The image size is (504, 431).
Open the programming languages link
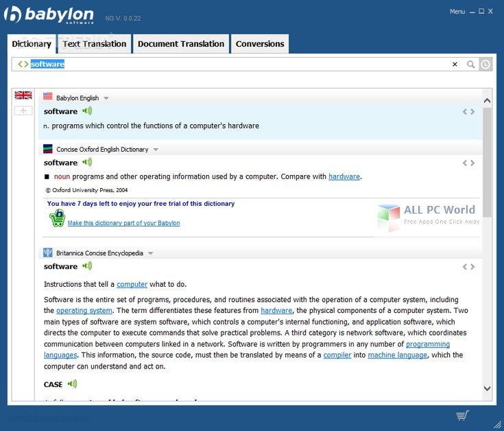click(x=428, y=344)
